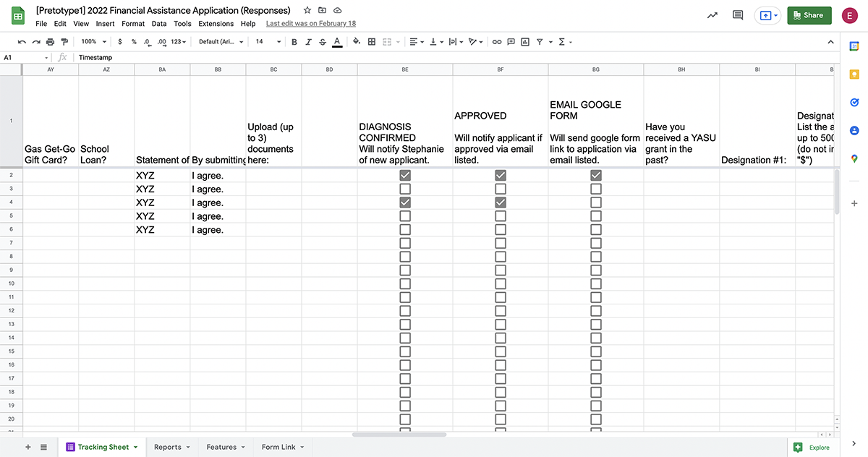Format as percent
This screenshot has width=868, height=457.
tap(134, 42)
